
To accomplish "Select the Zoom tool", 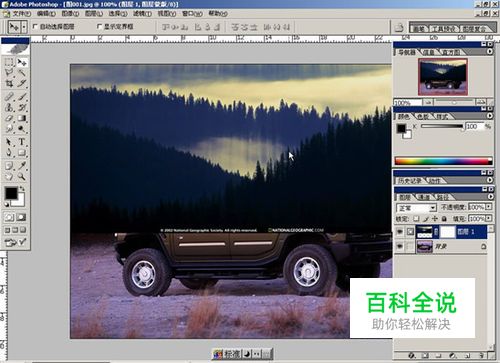I will click(x=22, y=176).
